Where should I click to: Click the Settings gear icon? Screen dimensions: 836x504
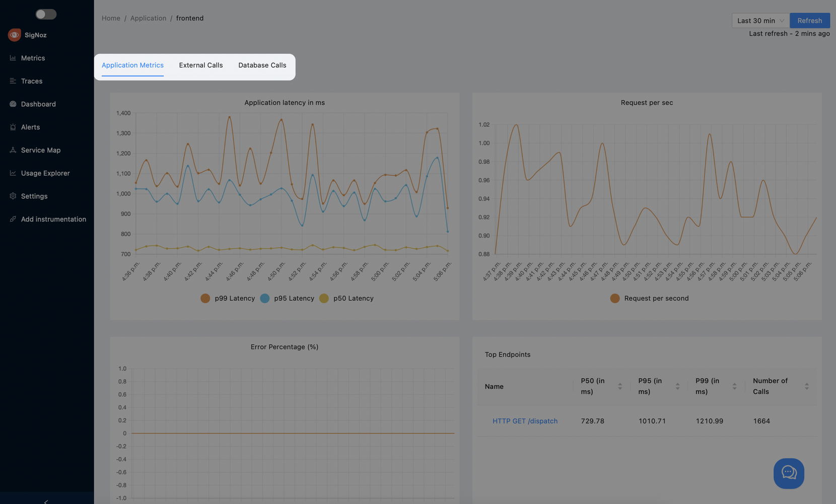[13, 196]
